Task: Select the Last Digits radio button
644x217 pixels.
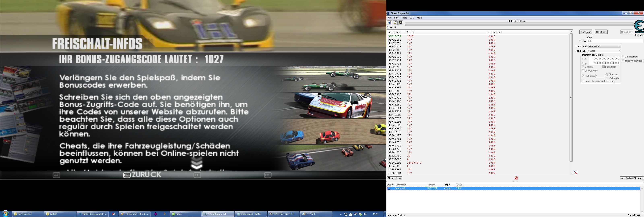Action: click(607, 78)
